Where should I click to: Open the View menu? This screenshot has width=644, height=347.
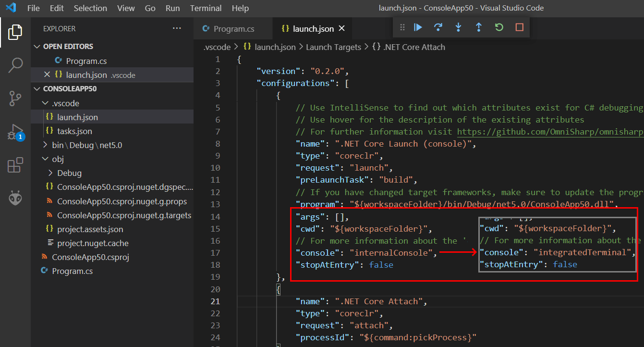(126, 8)
